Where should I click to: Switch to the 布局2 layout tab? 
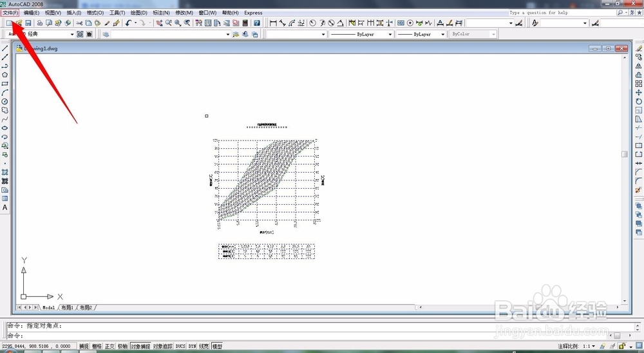(x=86, y=307)
